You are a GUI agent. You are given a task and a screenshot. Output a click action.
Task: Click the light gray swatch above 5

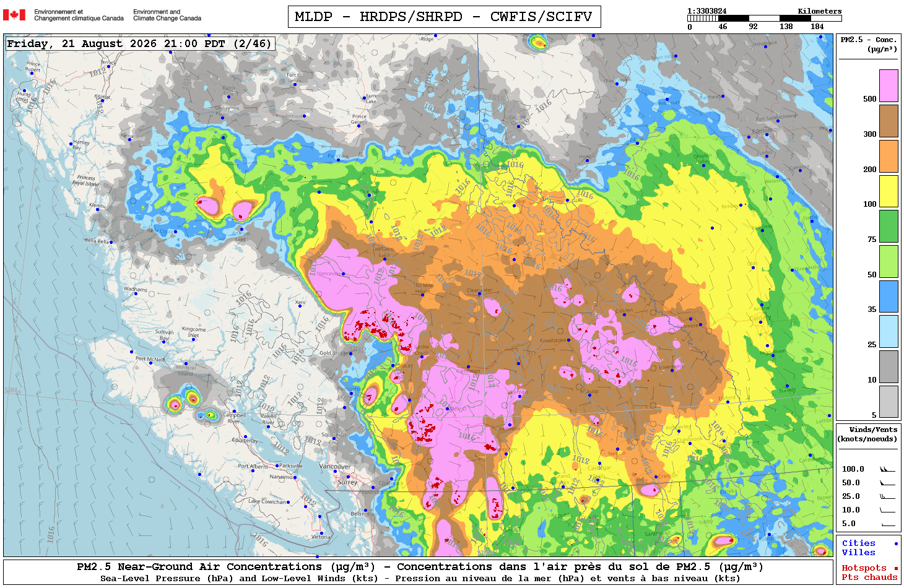click(x=889, y=402)
